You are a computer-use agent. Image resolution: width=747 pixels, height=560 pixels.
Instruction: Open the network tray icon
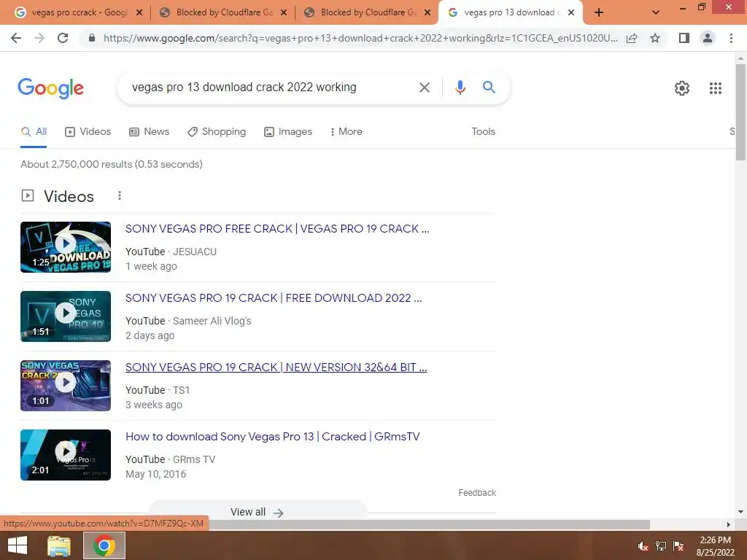[661, 546]
